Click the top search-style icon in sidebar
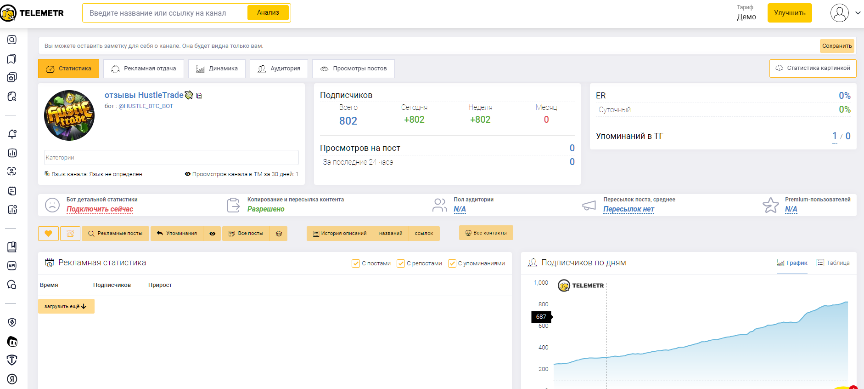The width and height of the screenshot is (864, 389). (x=12, y=40)
